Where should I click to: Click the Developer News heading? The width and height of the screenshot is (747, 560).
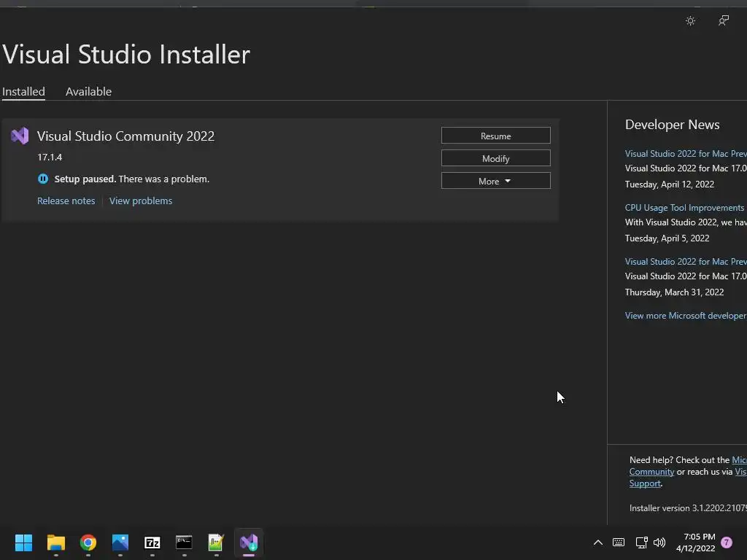point(672,125)
